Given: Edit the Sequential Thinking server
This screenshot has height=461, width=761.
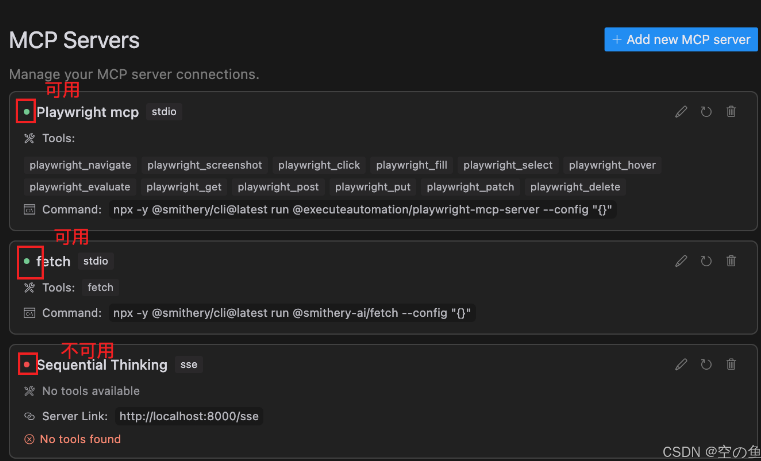Looking at the screenshot, I should point(681,365).
